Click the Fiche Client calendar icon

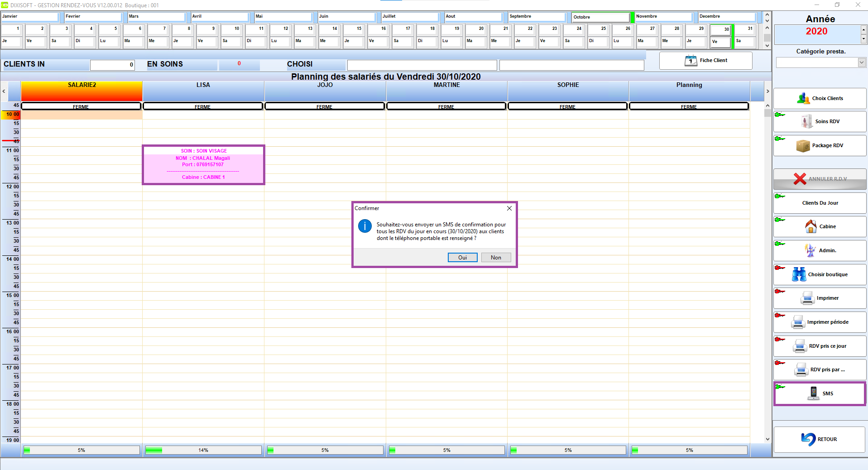691,61
